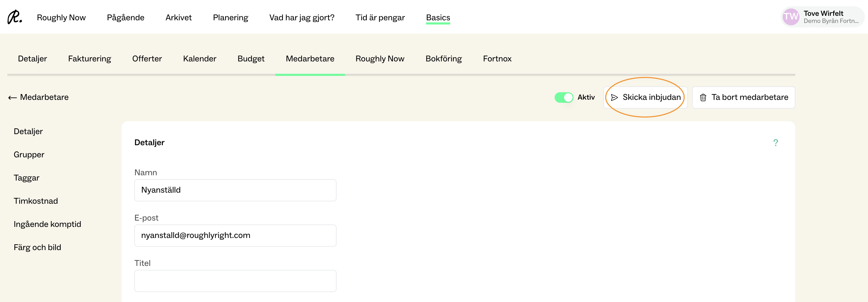Click the paper plane Skicka inbjudan icon

[x=614, y=98]
